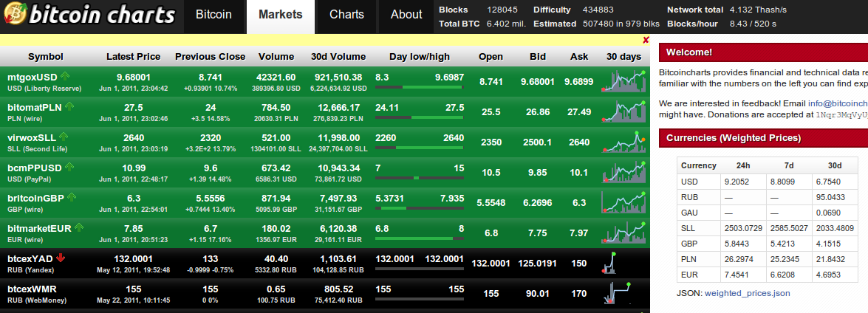Open virwoxSLL 30 days sparkline chart
The height and width of the screenshot is (313, 868).
pyautogui.click(x=624, y=142)
